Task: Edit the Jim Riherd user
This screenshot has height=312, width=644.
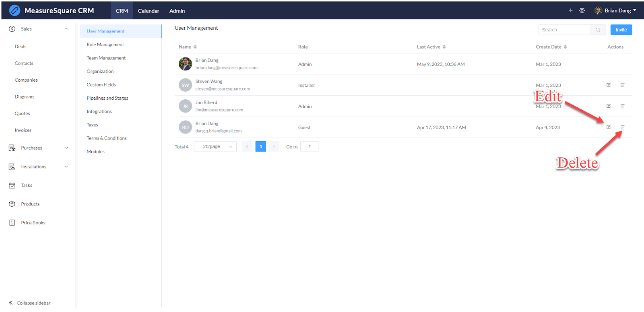Action: click(609, 106)
